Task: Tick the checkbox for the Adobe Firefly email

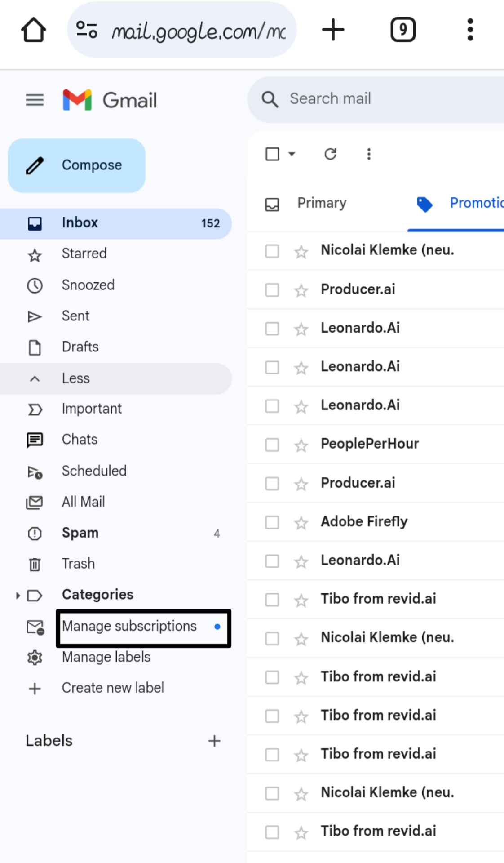Action: pyautogui.click(x=272, y=522)
